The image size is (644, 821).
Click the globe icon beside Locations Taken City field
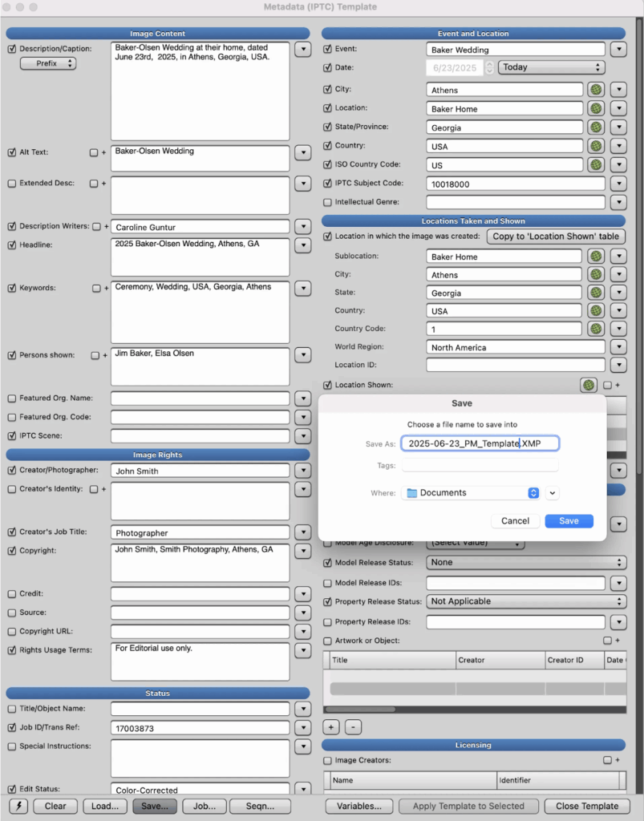596,274
